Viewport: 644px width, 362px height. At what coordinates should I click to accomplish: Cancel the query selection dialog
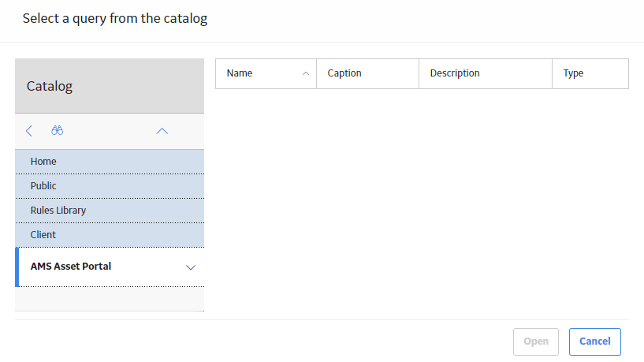coord(594,341)
